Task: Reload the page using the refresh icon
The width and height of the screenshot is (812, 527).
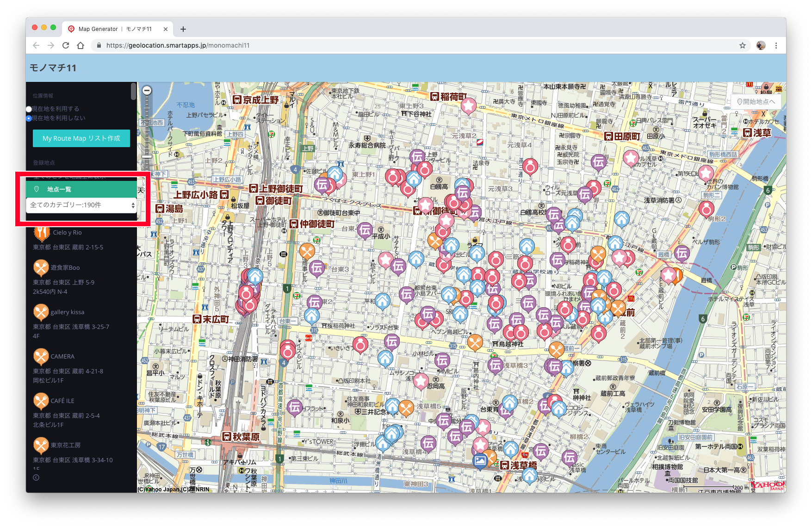Action: coord(66,45)
